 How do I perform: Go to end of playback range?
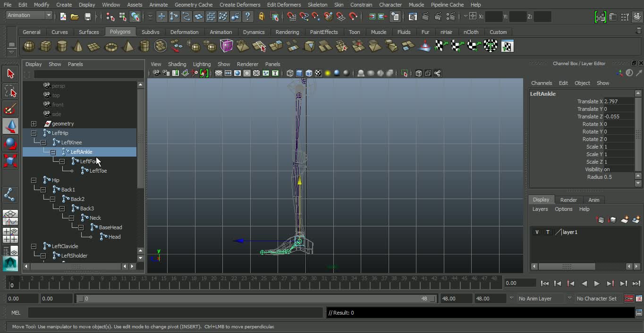pos(636,283)
